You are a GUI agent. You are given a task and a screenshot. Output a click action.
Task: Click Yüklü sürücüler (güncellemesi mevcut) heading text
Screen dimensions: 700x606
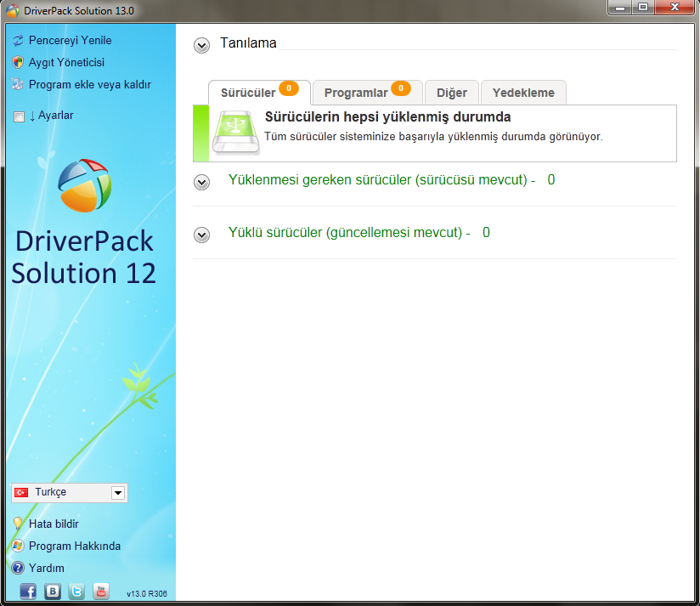pos(359,232)
